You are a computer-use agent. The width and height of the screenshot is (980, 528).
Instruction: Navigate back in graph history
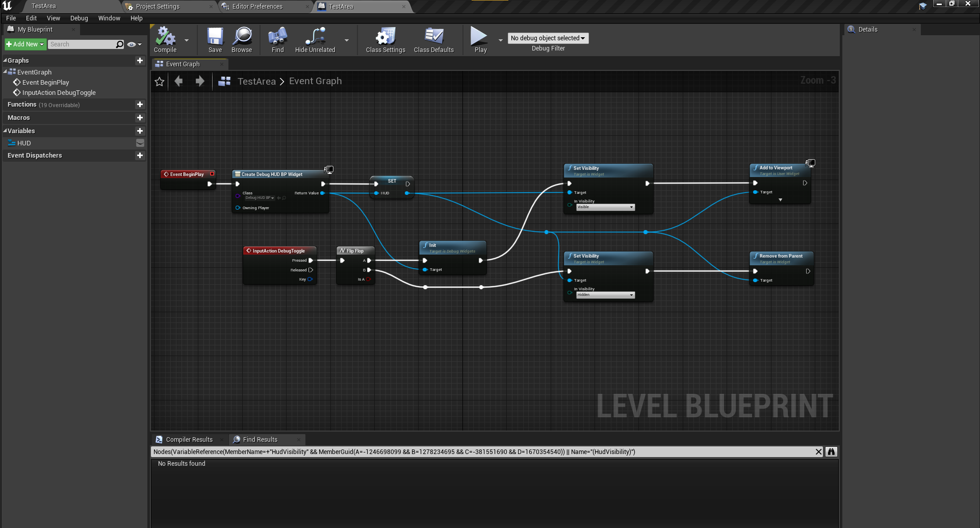(x=178, y=81)
